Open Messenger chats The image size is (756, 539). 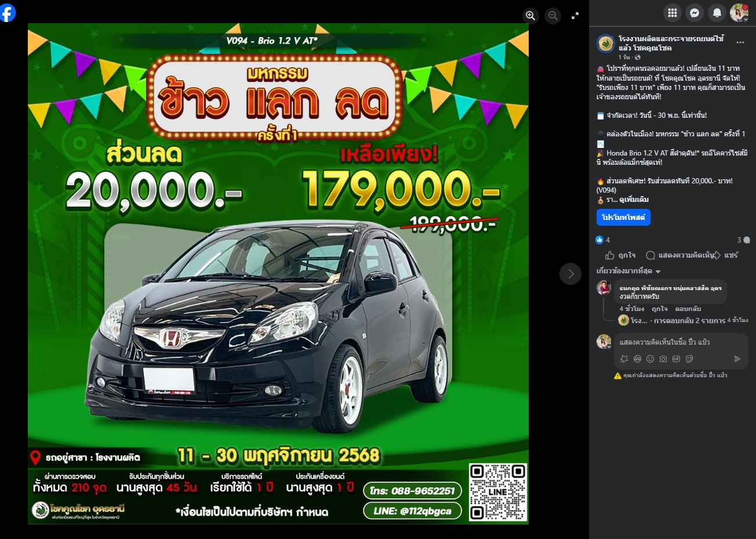(x=695, y=13)
